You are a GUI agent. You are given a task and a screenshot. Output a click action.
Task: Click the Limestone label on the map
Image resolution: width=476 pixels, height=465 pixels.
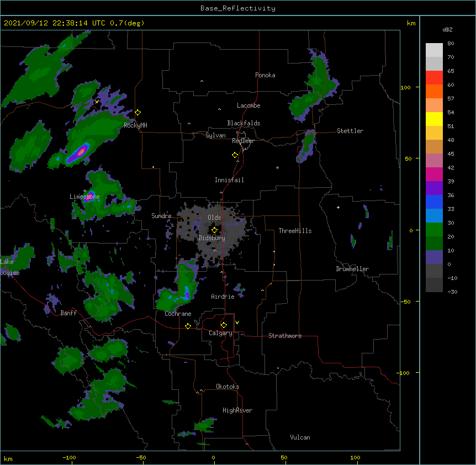click(84, 197)
